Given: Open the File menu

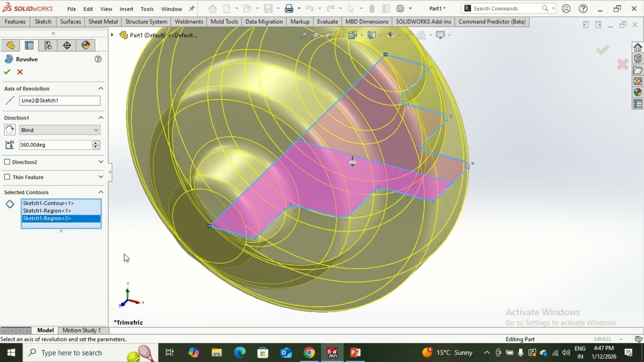Looking at the screenshot, I should coord(71,9).
